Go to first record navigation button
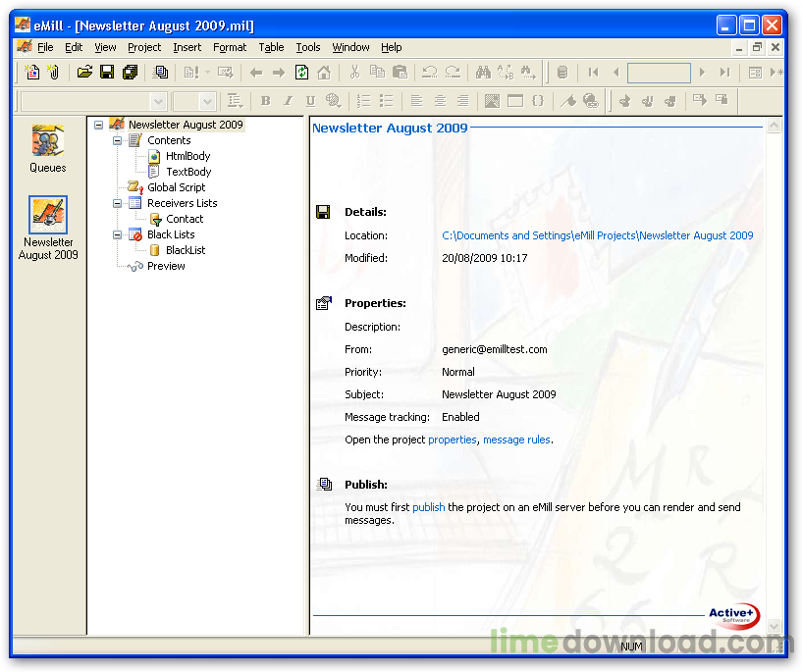 pos(593,73)
